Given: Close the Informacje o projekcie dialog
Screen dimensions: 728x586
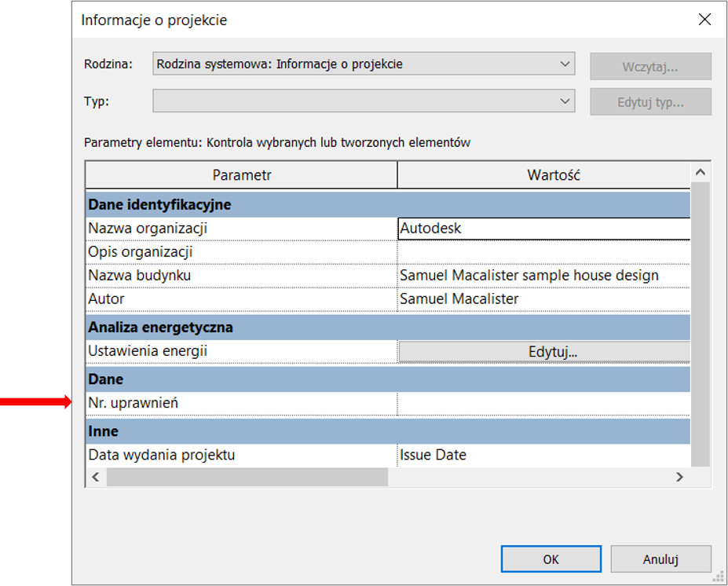Looking at the screenshot, I should coord(704,20).
